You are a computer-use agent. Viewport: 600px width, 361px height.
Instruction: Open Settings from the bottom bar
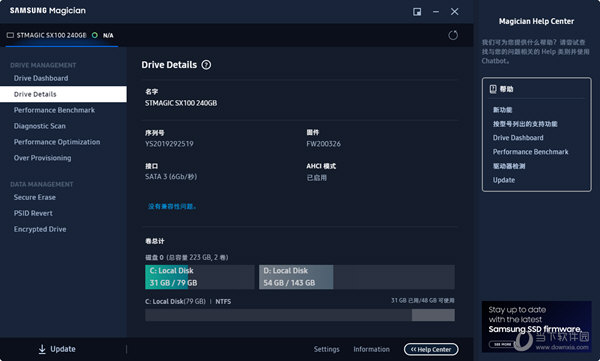pyautogui.click(x=326, y=349)
